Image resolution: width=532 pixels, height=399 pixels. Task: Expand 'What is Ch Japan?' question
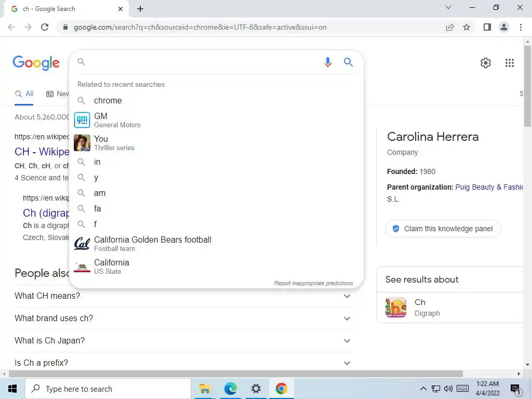tap(184, 341)
